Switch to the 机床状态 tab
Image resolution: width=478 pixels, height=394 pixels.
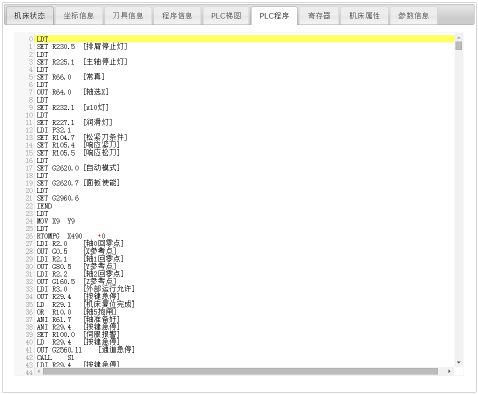pyautogui.click(x=29, y=16)
